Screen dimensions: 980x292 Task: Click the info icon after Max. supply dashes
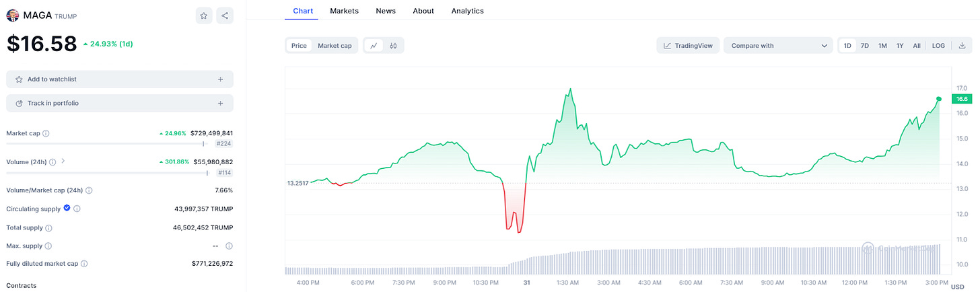tap(230, 246)
